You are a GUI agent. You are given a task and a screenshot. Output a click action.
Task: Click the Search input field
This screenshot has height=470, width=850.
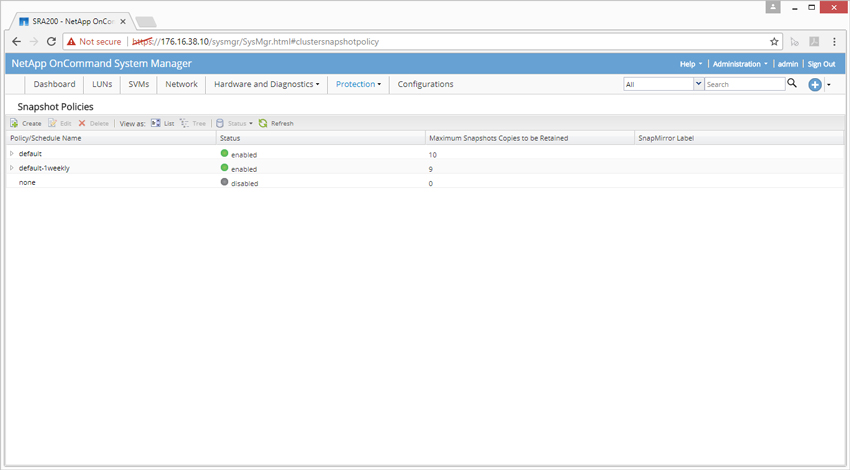coord(744,84)
